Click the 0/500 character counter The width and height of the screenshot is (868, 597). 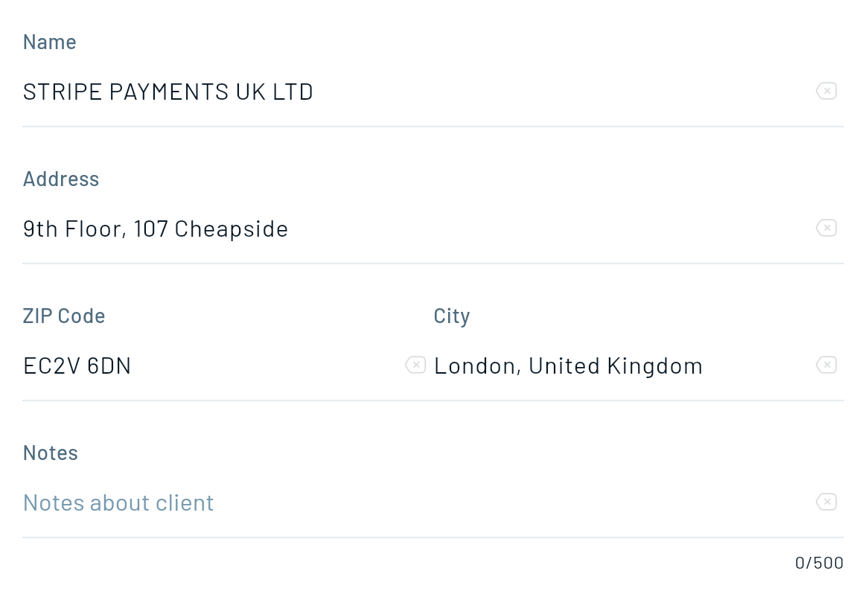[x=819, y=563]
